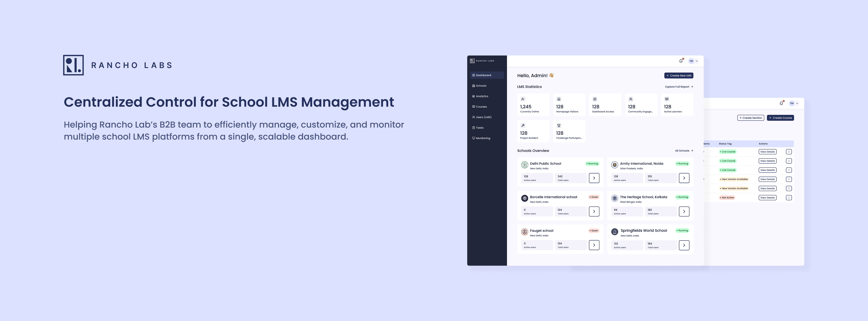Click the Create Course button
868x321 pixels.
tap(780, 118)
